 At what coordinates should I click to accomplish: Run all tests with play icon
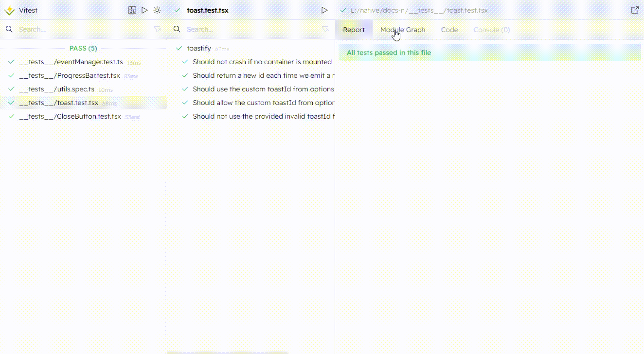point(144,10)
